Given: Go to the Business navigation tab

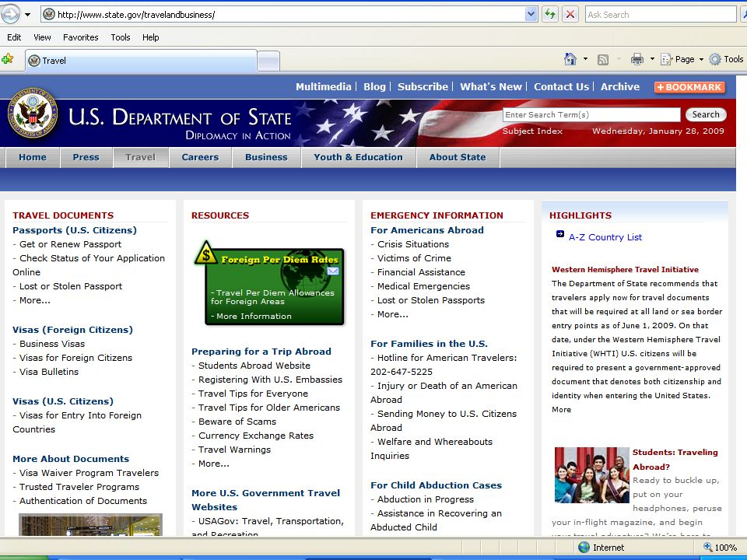Looking at the screenshot, I should [266, 157].
